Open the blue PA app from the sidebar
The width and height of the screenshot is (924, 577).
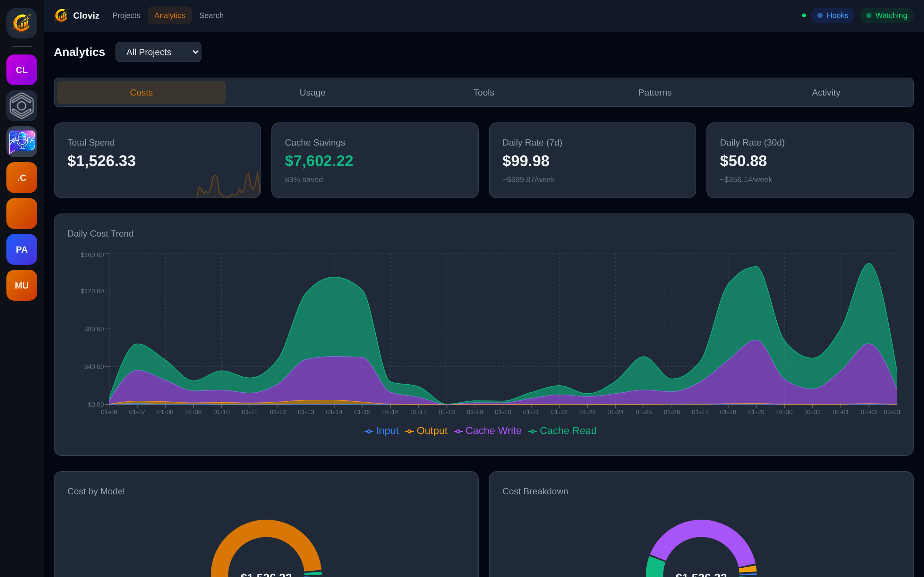[22, 249]
